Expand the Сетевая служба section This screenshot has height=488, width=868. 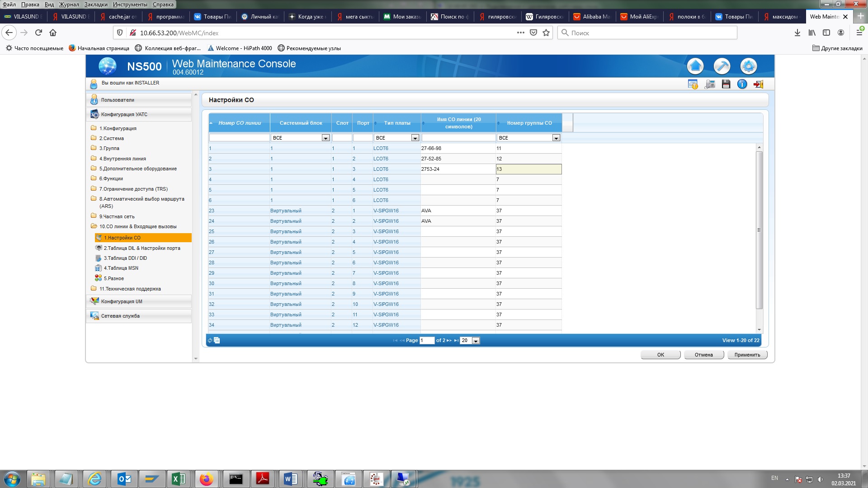(x=139, y=316)
